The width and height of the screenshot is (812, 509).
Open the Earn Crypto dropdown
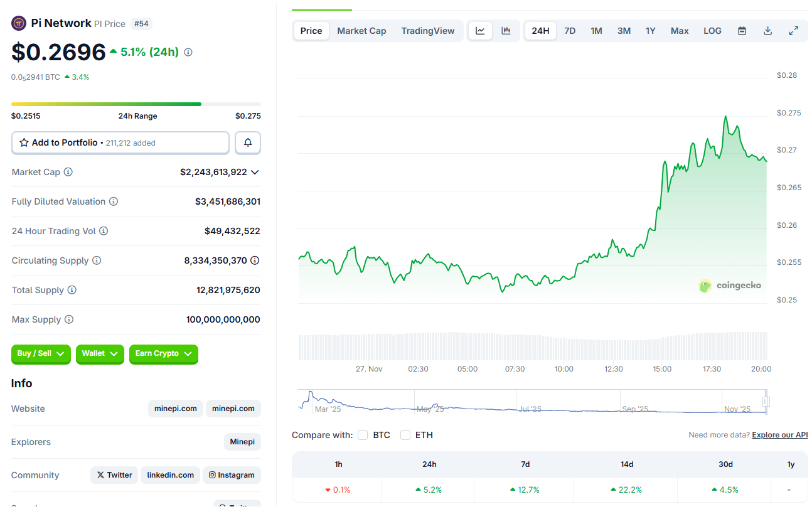164,354
